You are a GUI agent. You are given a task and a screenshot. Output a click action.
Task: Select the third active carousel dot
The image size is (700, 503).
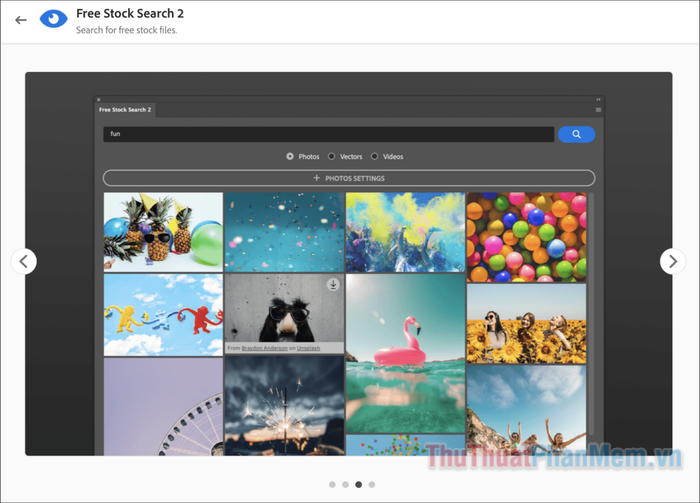358,485
